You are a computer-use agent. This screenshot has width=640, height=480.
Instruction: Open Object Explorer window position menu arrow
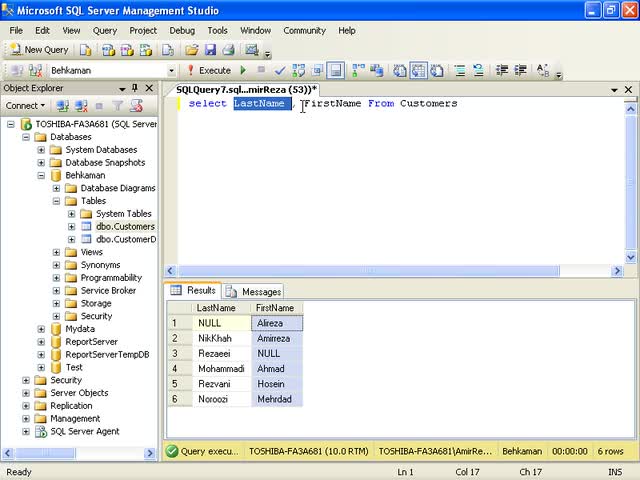coord(122,89)
